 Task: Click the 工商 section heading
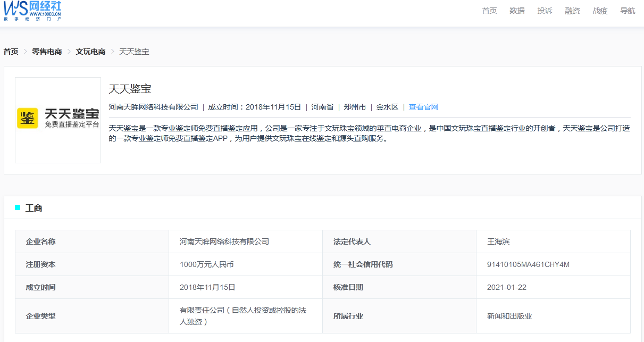point(34,208)
